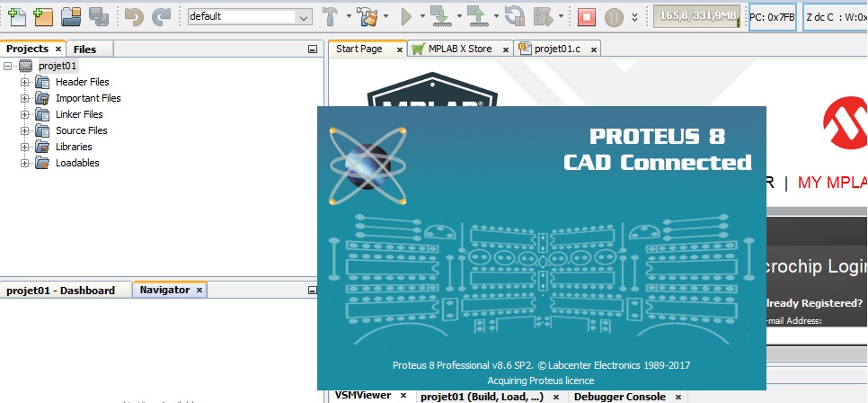Viewport: 868px width, 403px height.
Task: Open the projet01.c editor tab
Action: click(x=554, y=49)
